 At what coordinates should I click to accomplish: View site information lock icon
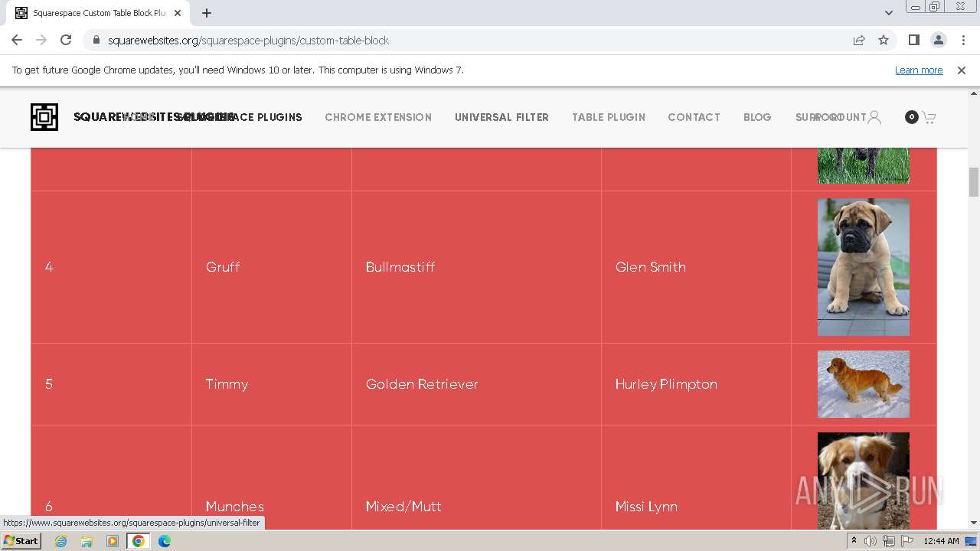point(96,40)
